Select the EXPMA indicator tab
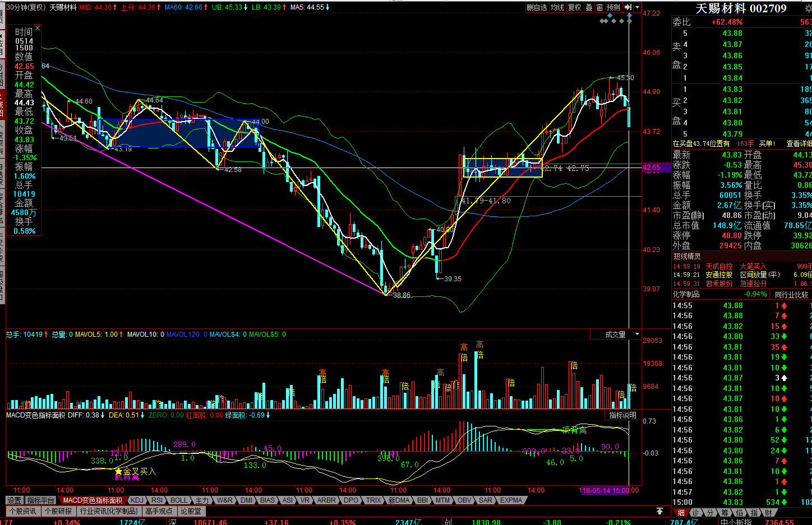 [x=511, y=500]
